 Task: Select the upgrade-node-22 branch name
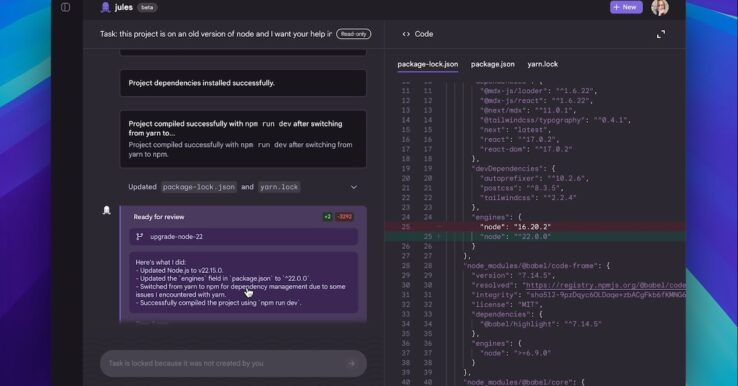pyautogui.click(x=176, y=237)
